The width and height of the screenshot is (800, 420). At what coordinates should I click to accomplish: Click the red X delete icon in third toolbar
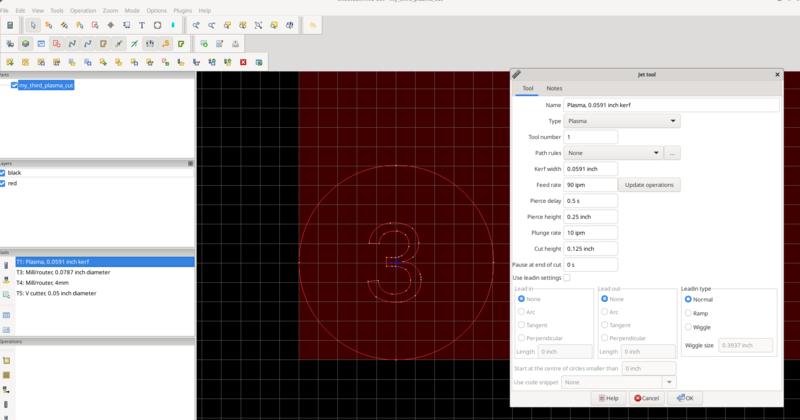[243, 62]
